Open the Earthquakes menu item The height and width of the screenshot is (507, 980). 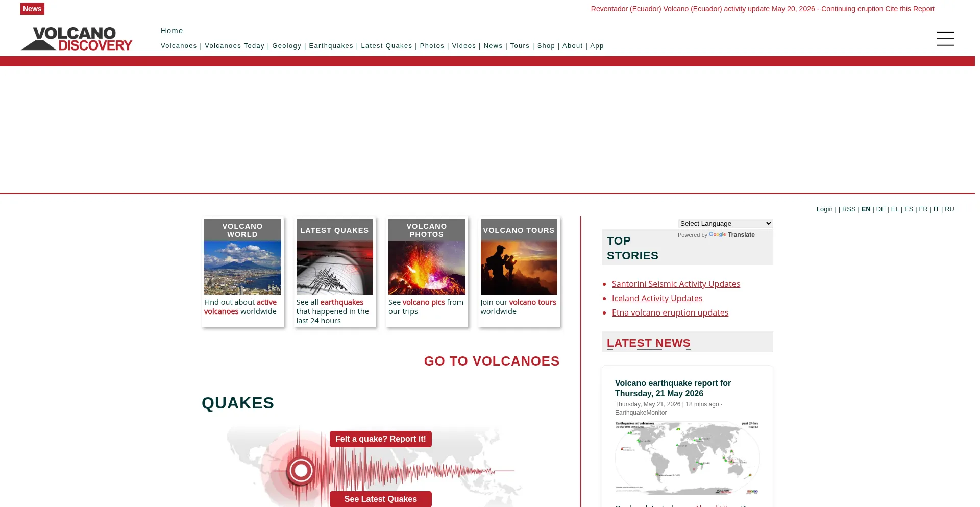click(331, 46)
